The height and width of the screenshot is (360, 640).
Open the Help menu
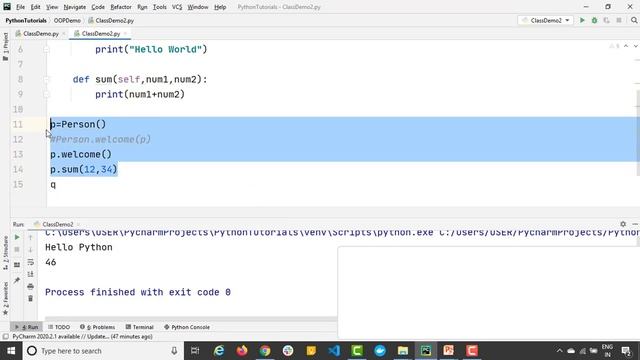pyautogui.click(x=220, y=7)
